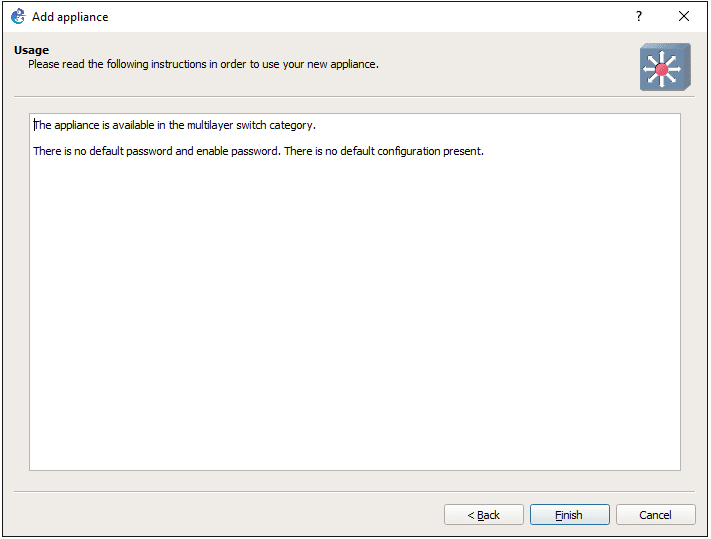Click the Usage heading
Image resolution: width=711 pixels, height=539 pixels.
31,50
